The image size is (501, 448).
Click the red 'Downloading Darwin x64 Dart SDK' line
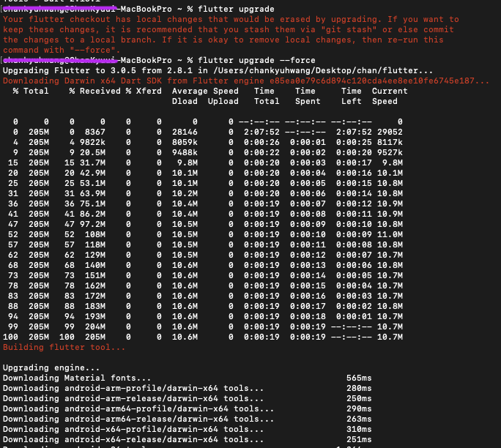246,81
